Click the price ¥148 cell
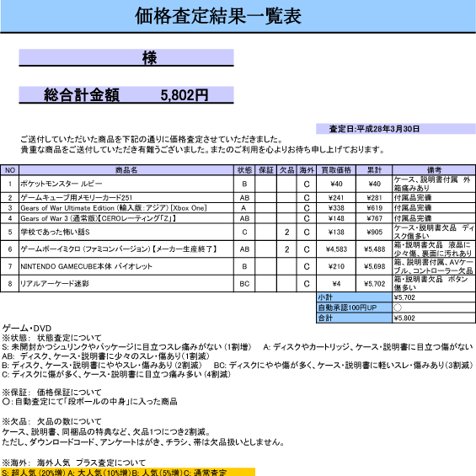476x476 pixels. 336,218
